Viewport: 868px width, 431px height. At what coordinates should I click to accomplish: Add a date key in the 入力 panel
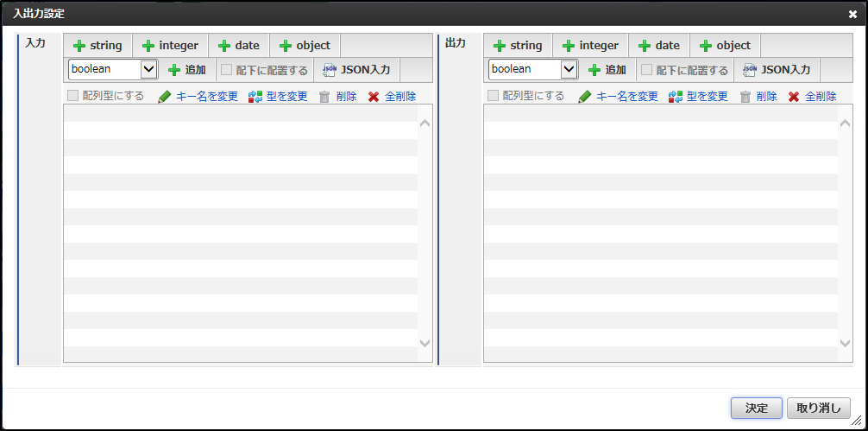(239, 46)
